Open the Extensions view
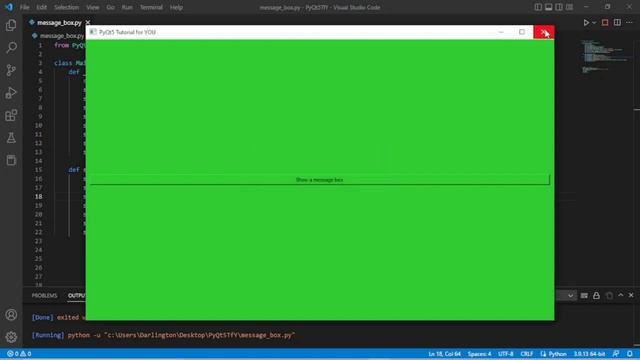Image resolution: width=640 pixels, height=360 pixels. (11, 115)
